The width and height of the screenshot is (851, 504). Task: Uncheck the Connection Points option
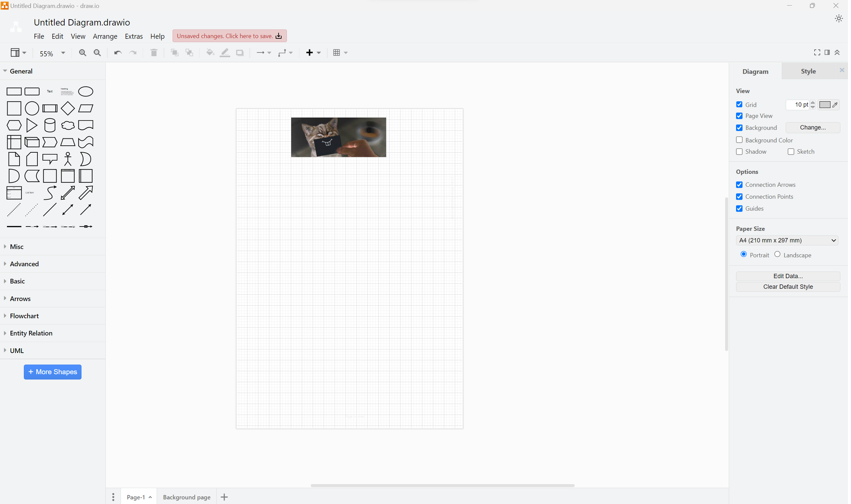[739, 196]
